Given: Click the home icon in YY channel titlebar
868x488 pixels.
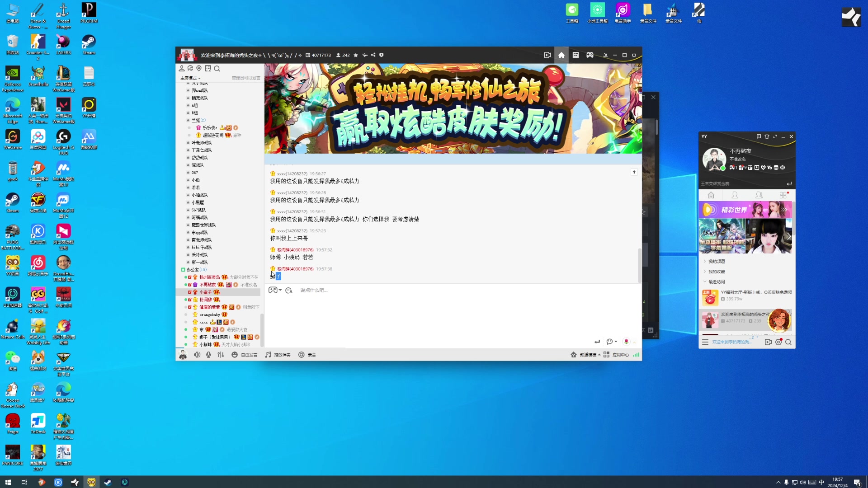Looking at the screenshot, I should [x=561, y=55].
